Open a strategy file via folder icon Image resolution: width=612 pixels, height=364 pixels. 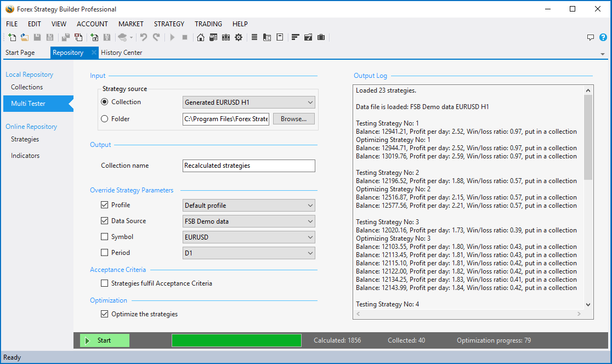pyautogui.click(x=25, y=37)
